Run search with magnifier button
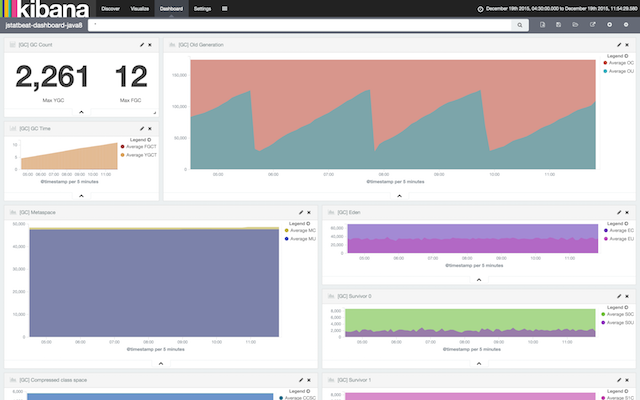The width and height of the screenshot is (640, 400). 520,25
